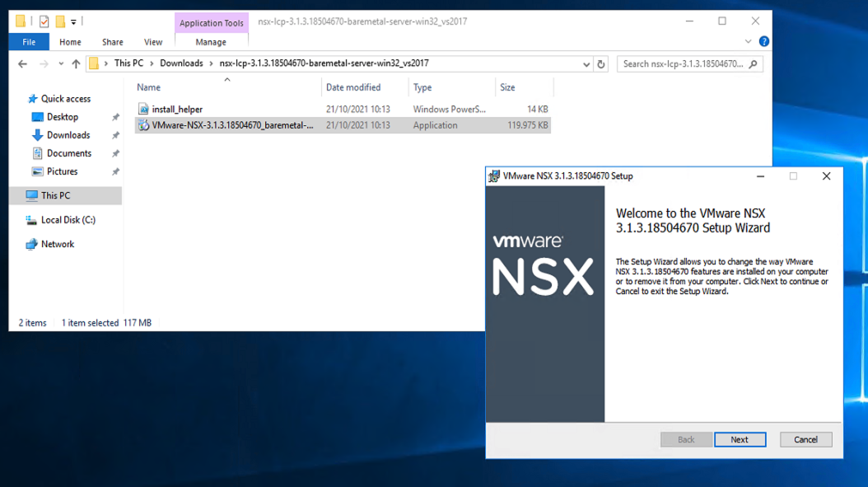Click the VMware-NSX installer file icon

point(143,125)
